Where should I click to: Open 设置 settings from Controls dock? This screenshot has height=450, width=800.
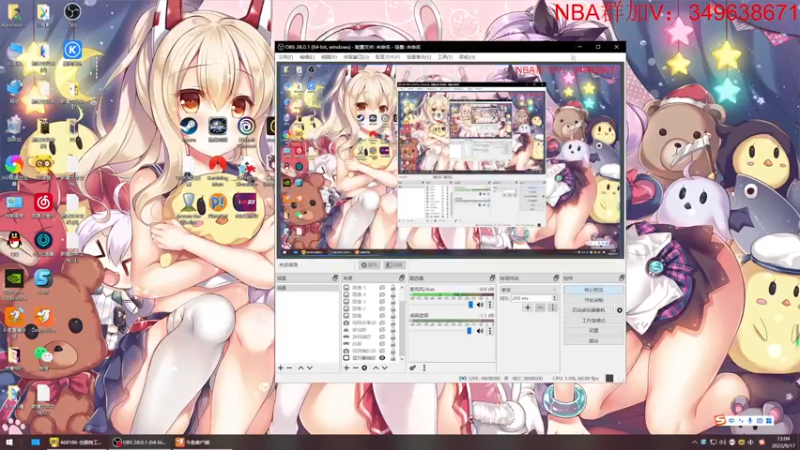point(593,331)
